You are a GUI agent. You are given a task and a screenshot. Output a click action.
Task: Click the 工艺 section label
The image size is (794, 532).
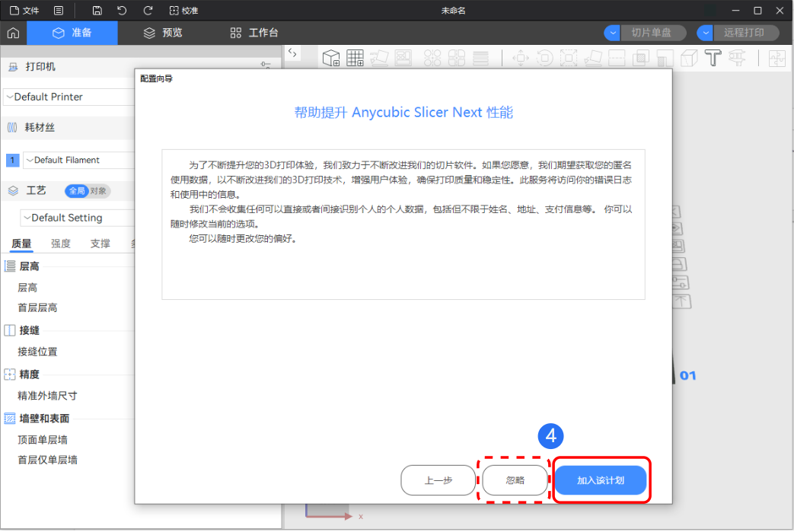click(x=36, y=191)
